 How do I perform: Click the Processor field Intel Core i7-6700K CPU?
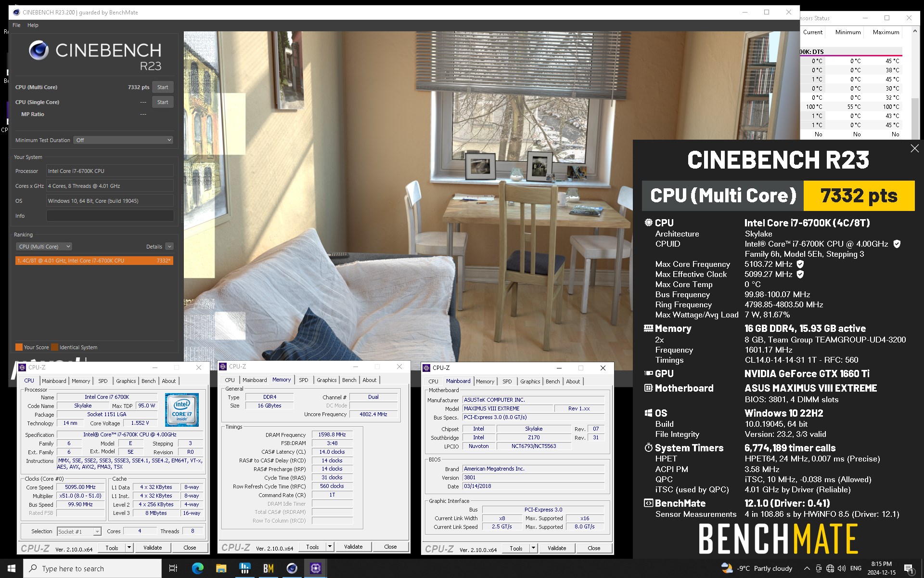(x=110, y=171)
